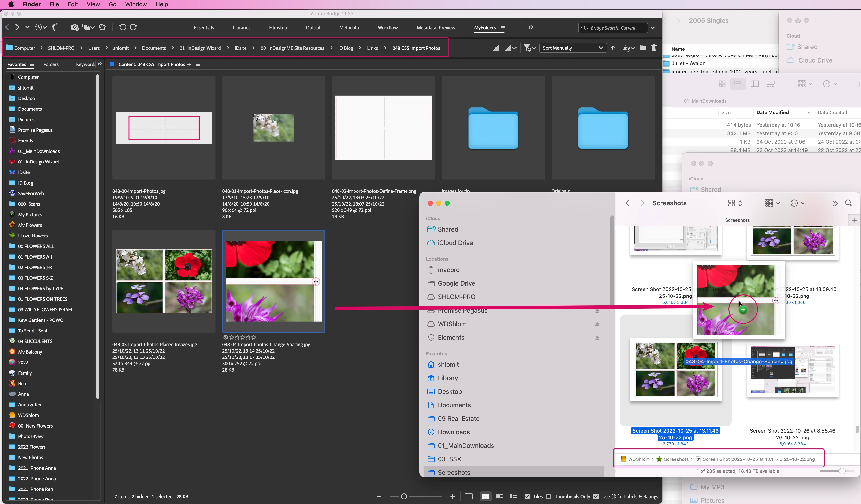Click the Boomerang return icon
Screen dimensions: 861x504
(55, 27)
